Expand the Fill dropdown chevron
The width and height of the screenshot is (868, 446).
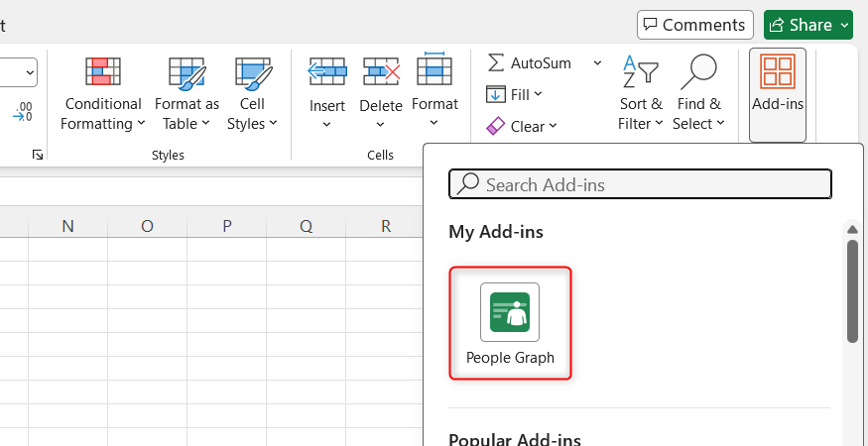[538, 94]
